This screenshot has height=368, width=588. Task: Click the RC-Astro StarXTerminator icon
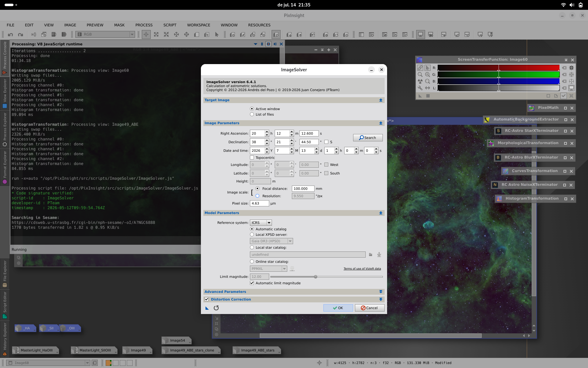coord(498,131)
